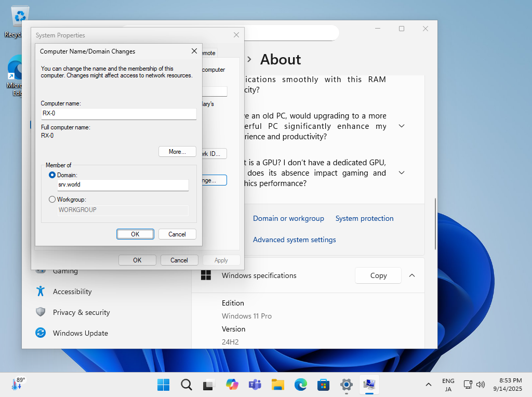Close the System Properties window
The image size is (532, 397).
[236, 35]
